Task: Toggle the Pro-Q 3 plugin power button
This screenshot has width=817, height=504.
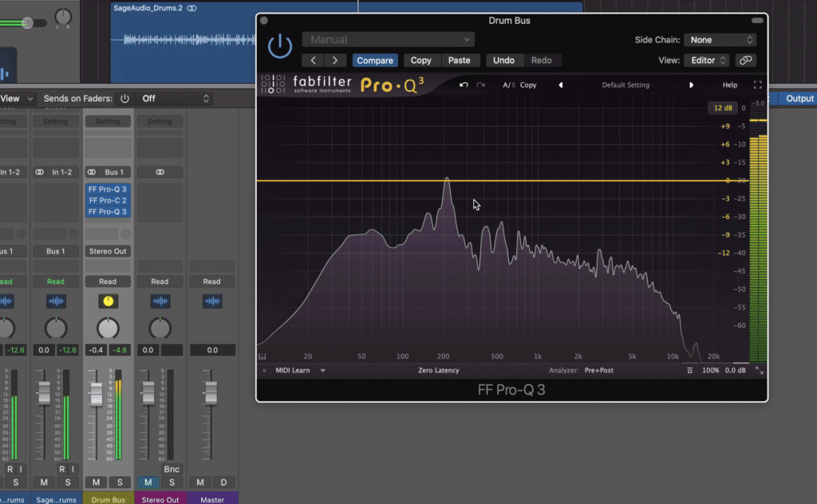Action: (x=280, y=46)
